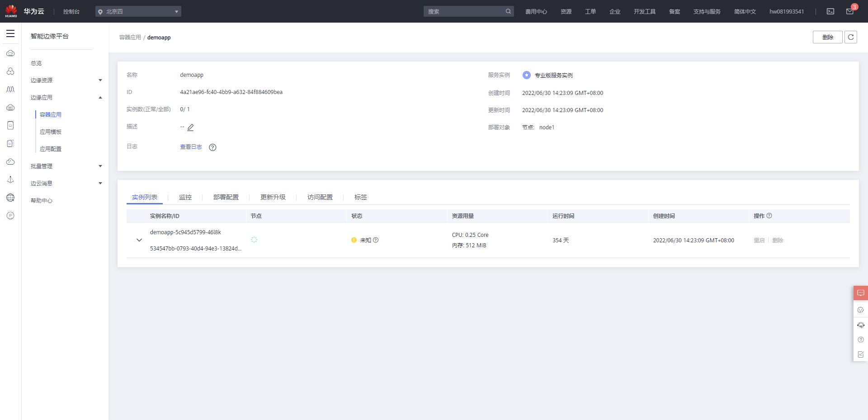Viewport: 868px width, 420px height.
Task: Switch to the 更新升级 tab
Action: click(x=273, y=197)
